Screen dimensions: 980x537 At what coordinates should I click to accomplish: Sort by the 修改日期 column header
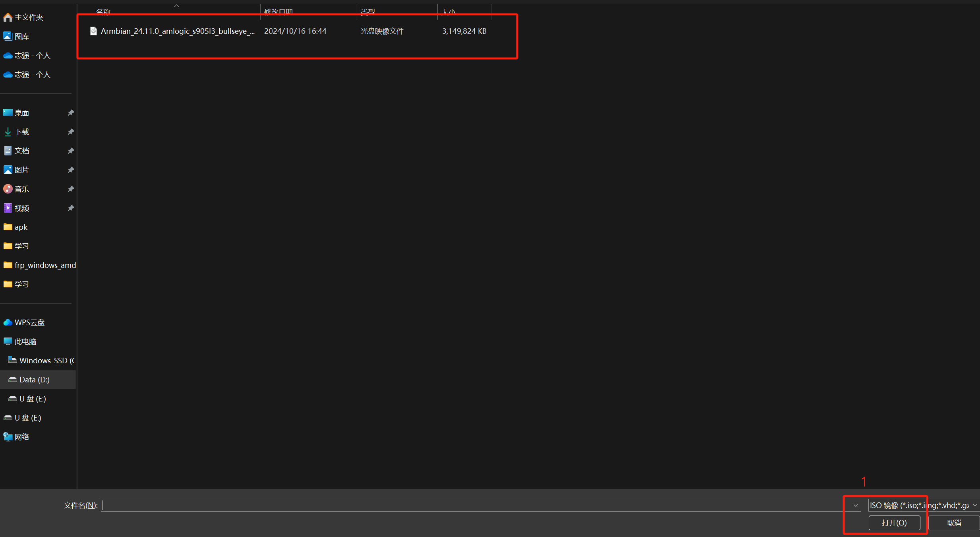point(278,12)
